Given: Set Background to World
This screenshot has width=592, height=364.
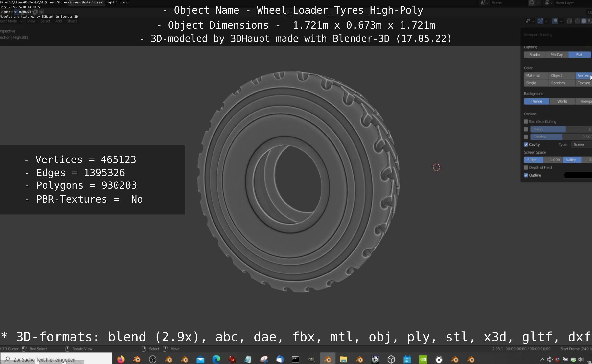Looking at the screenshot, I should click(x=562, y=101).
